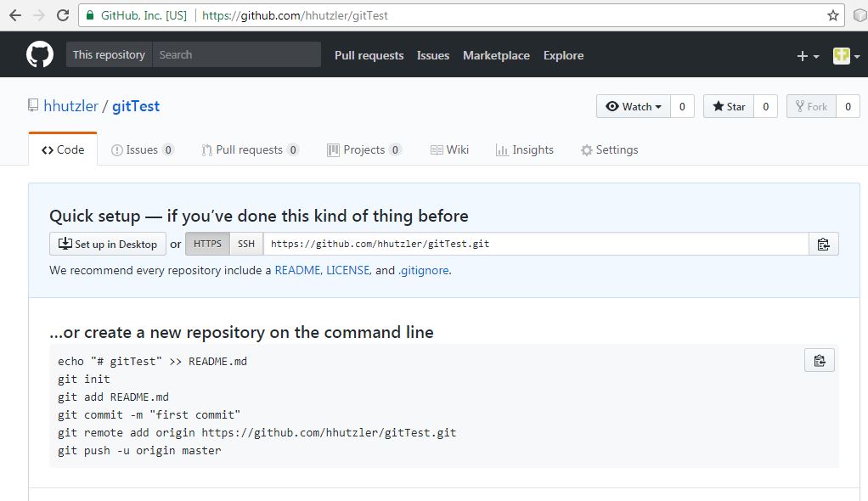Open the plus create-new dropdown
The width and height of the screenshot is (868, 501).
808,56
